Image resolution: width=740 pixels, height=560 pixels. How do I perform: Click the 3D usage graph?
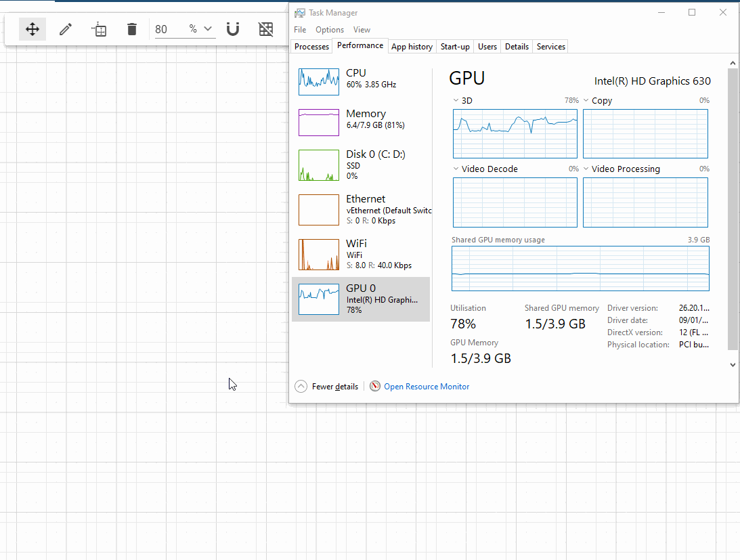(515, 133)
